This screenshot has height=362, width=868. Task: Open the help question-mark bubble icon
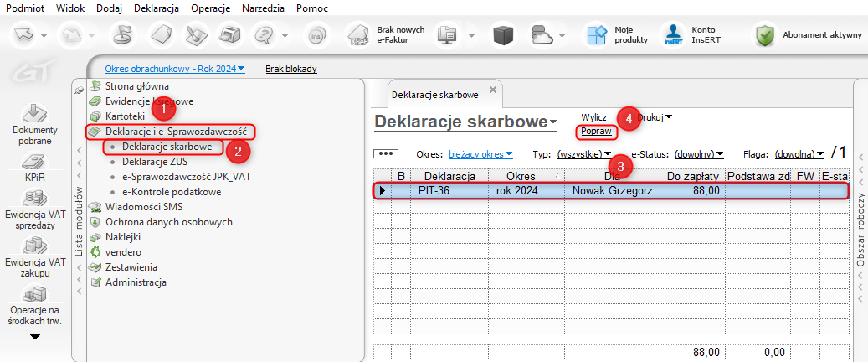coord(265,35)
